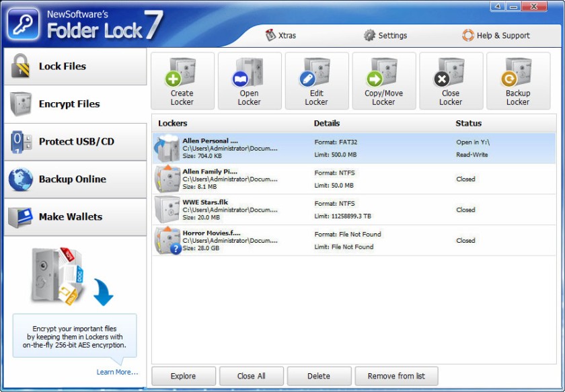565x392 pixels.
Task: Open the Settings menu
Action: click(385, 36)
